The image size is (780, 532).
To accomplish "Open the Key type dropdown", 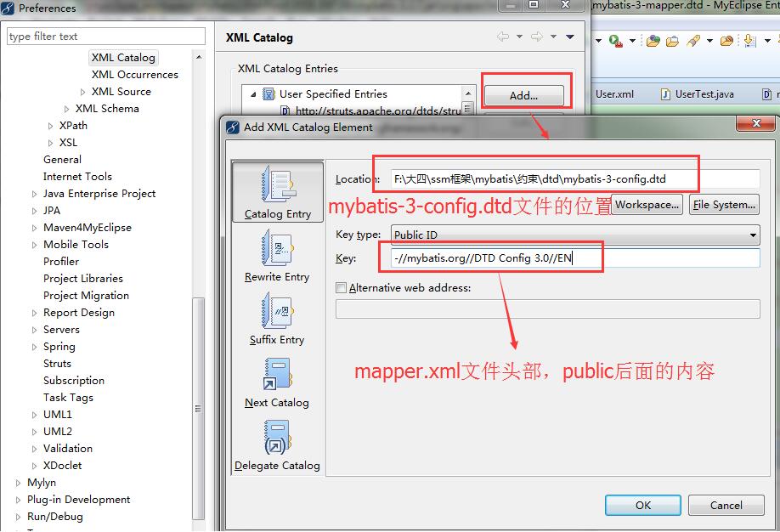I will point(754,235).
